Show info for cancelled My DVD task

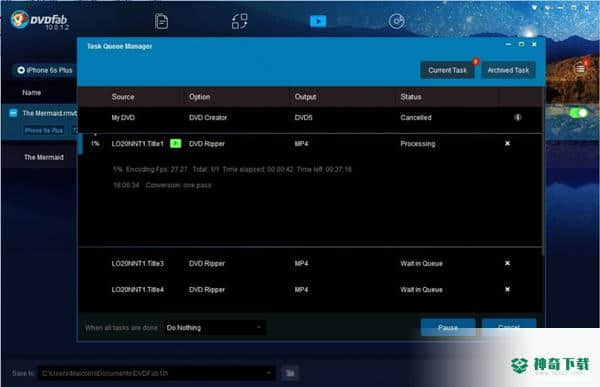tap(517, 117)
